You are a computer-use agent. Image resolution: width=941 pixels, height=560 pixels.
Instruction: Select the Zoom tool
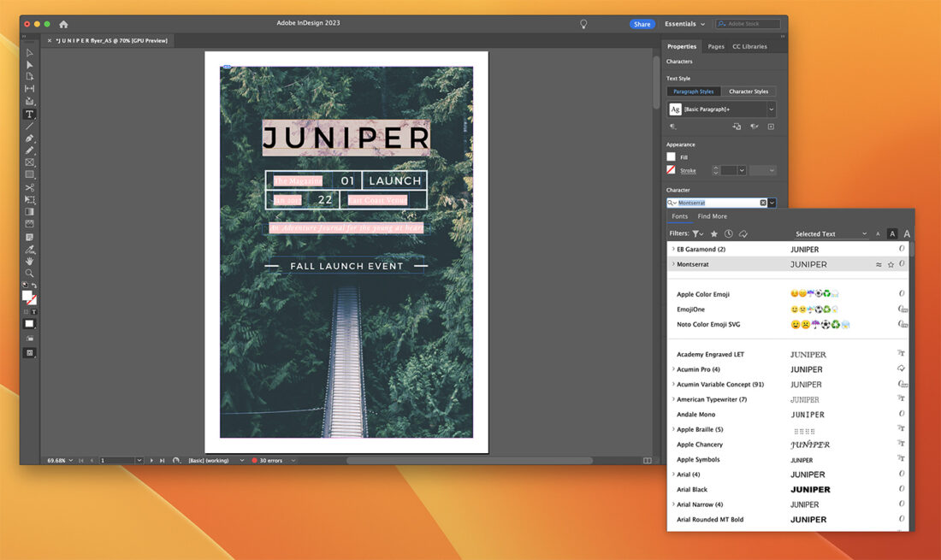click(x=28, y=274)
